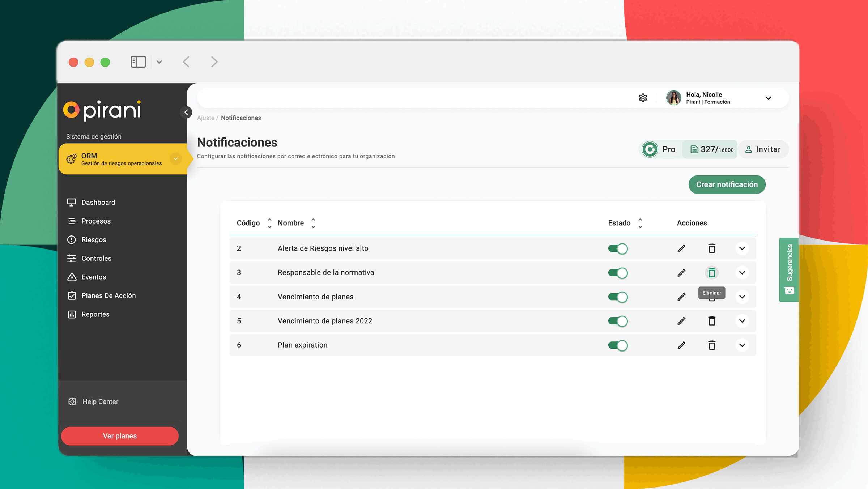
Task: Delete the Responsable de la normativa notification
Action: (711, 273)
